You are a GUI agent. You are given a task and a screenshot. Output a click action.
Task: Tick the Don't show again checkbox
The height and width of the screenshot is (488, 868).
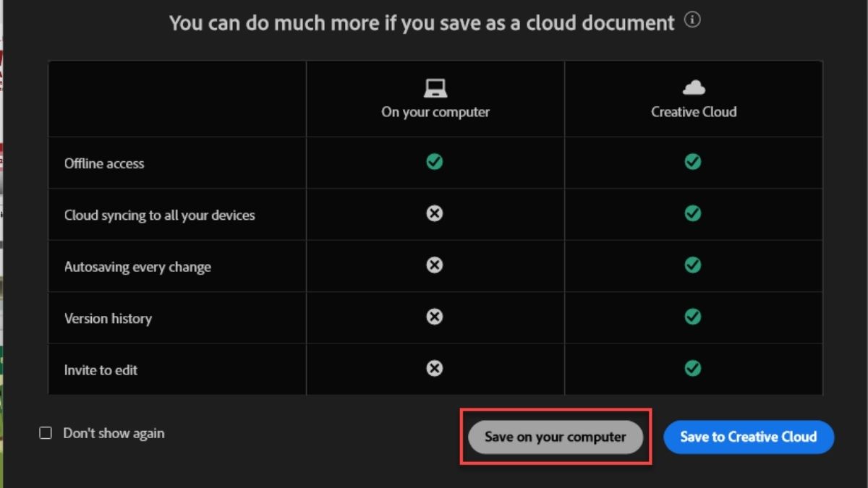pos(46,433)
